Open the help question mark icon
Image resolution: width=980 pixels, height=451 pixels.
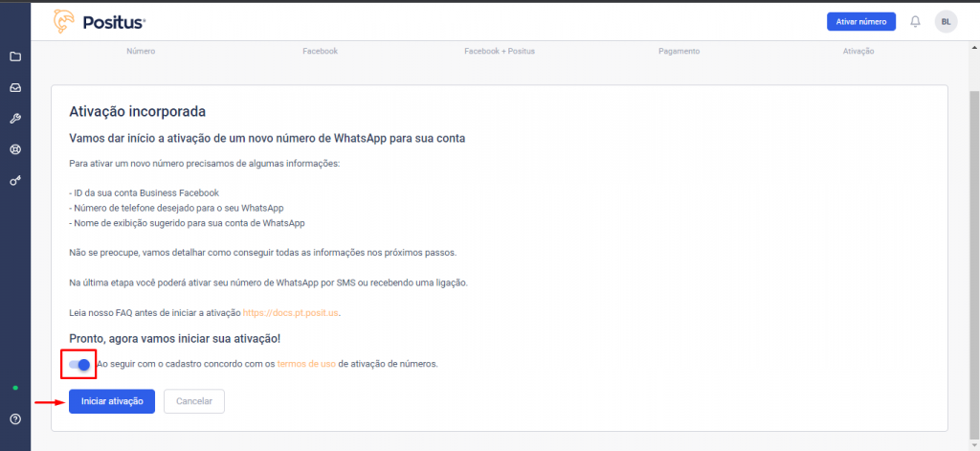(15, 419)
